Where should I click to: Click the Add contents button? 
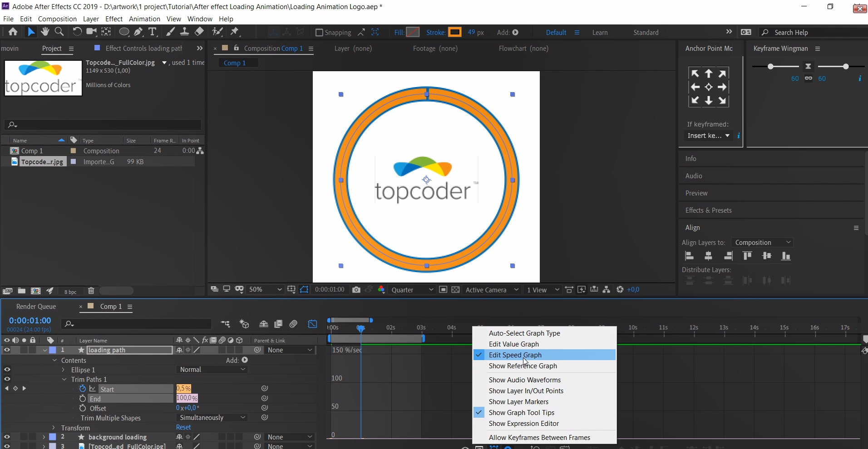(245, 360)
